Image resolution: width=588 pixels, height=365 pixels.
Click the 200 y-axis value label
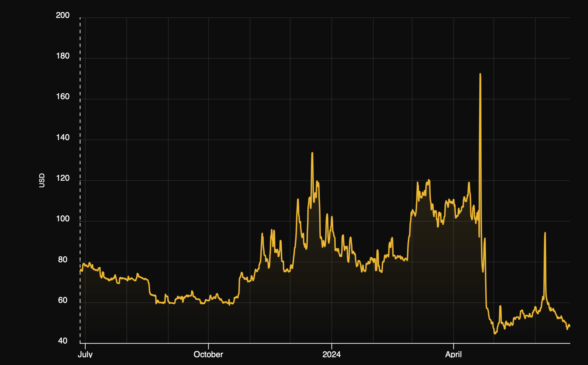coord(63,15)
